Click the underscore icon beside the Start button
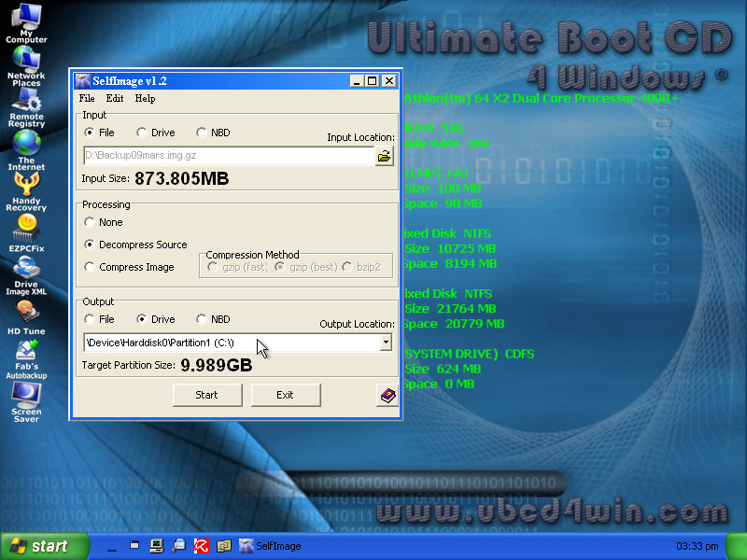The image size is (747, 560). coord(112,549)
